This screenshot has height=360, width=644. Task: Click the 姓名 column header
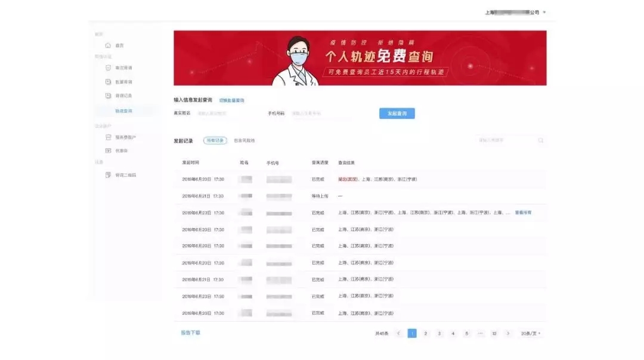coord(244,162)
